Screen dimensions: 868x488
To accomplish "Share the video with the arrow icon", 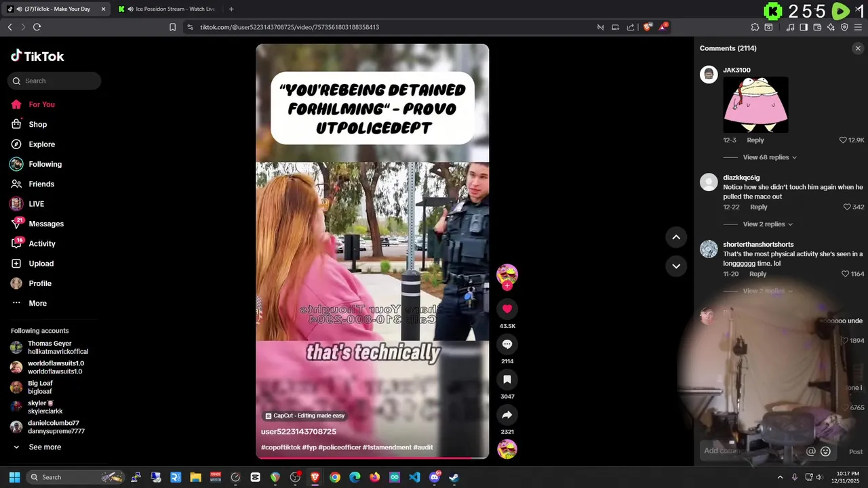I will 507,415.
